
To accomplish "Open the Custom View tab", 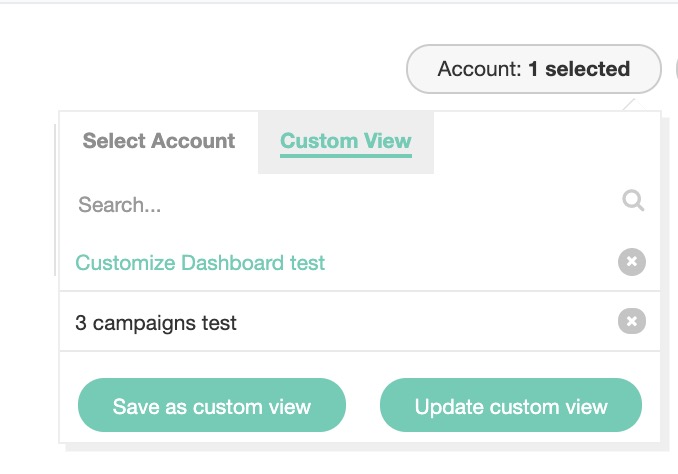I will tap(345, 141).
